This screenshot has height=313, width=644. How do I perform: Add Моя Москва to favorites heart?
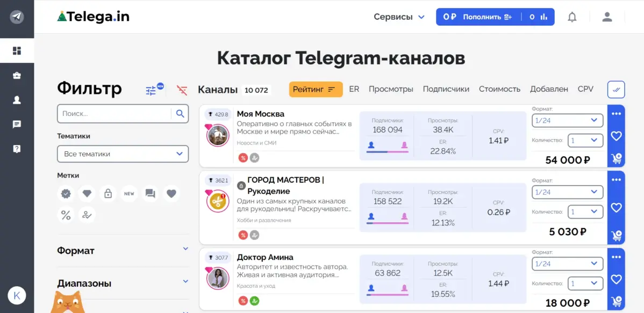(x=616, y=136)
